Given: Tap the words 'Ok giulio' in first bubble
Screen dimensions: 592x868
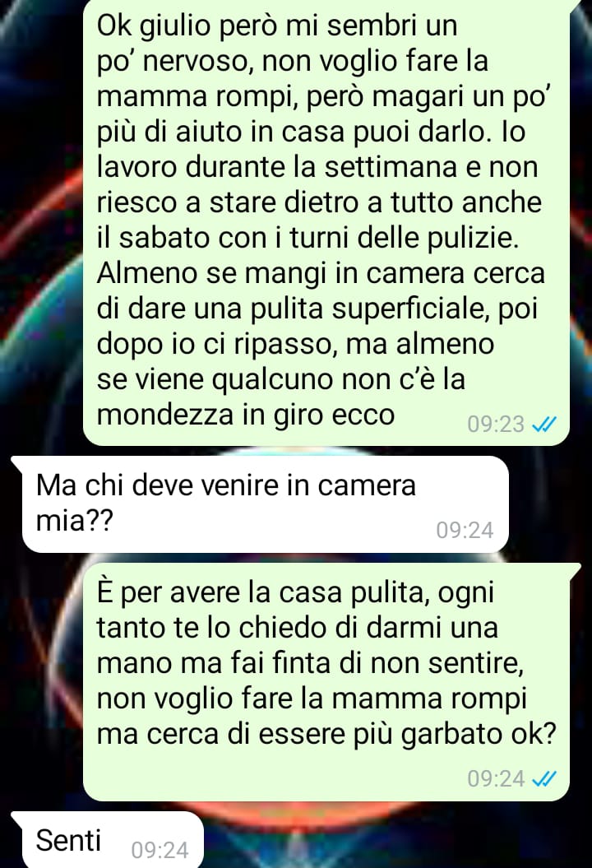Looking at the screenshot, I should click(x=153, y=26).
